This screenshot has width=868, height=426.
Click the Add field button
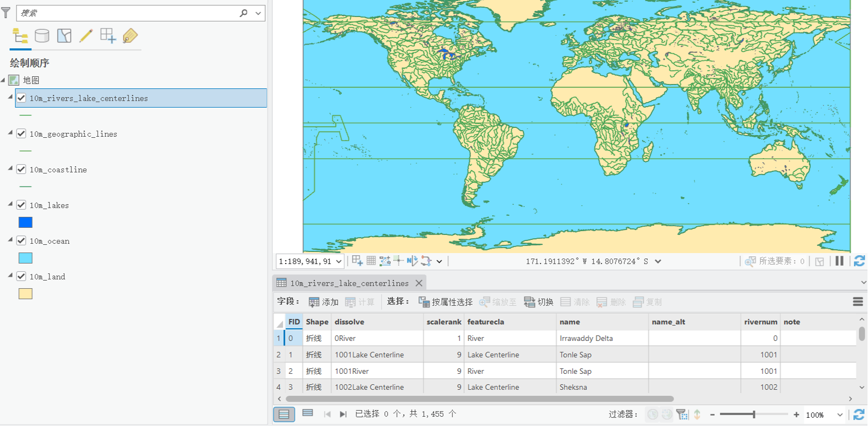(323, 302)
